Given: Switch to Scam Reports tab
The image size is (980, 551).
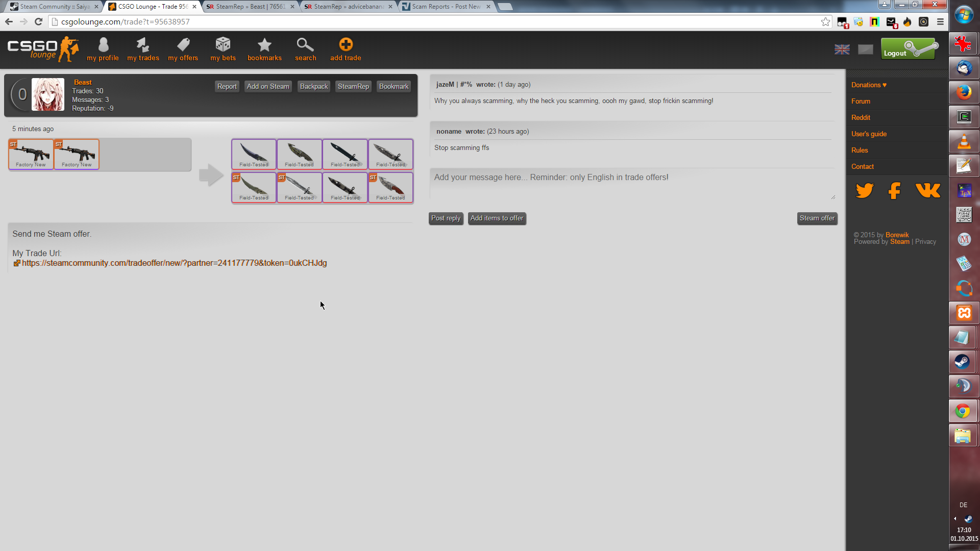Looking at the screenshot, I should pos(446,7).
